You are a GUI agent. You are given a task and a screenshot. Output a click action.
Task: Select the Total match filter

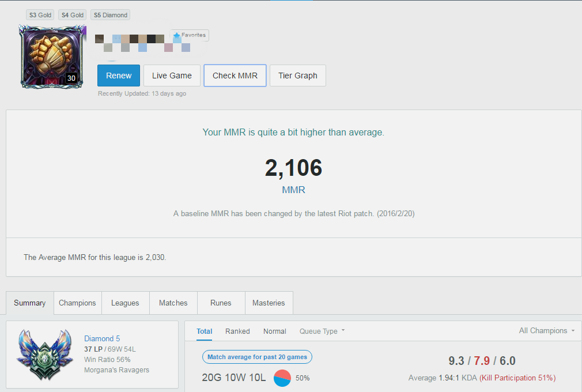tap(204, 331)
